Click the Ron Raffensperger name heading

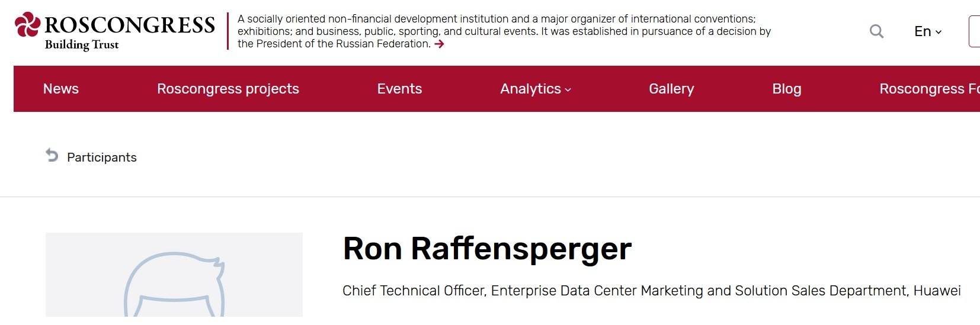coord(487,249)
